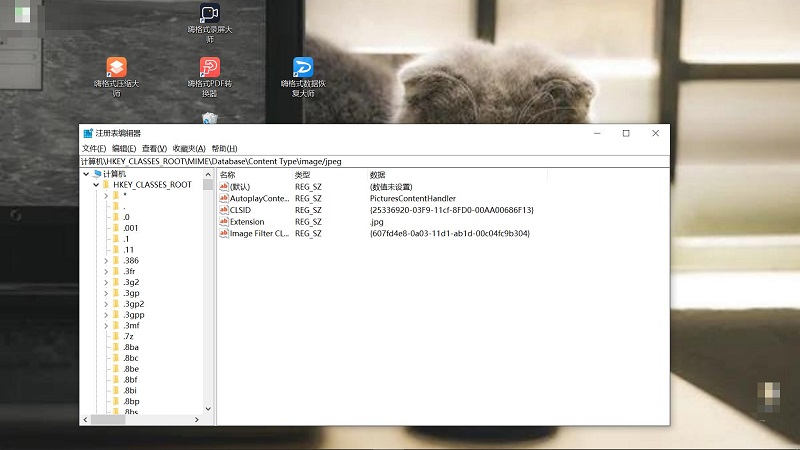This screenshot has width=800, height=450.
Task: Open the 嗨格式PDF转换器 desktop shortcut
Action: (209, 68)
